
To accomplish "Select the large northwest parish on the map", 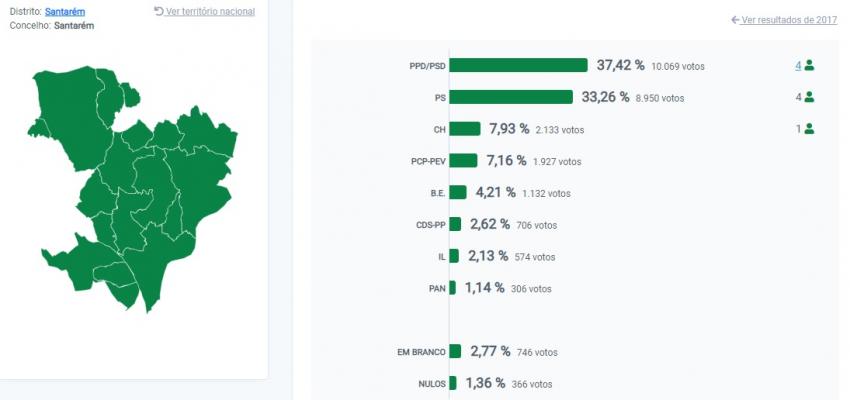I will click(x=70, y=114).
